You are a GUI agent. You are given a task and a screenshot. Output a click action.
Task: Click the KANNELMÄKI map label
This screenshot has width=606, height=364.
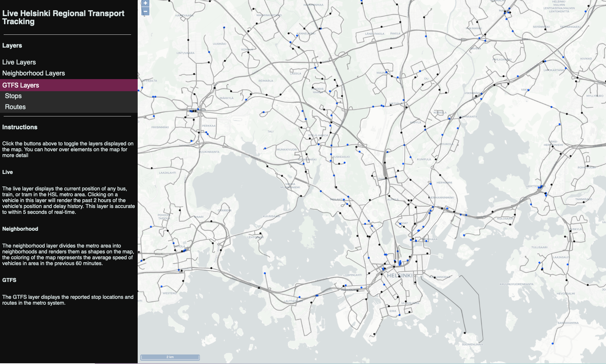[x=306, y=33]
